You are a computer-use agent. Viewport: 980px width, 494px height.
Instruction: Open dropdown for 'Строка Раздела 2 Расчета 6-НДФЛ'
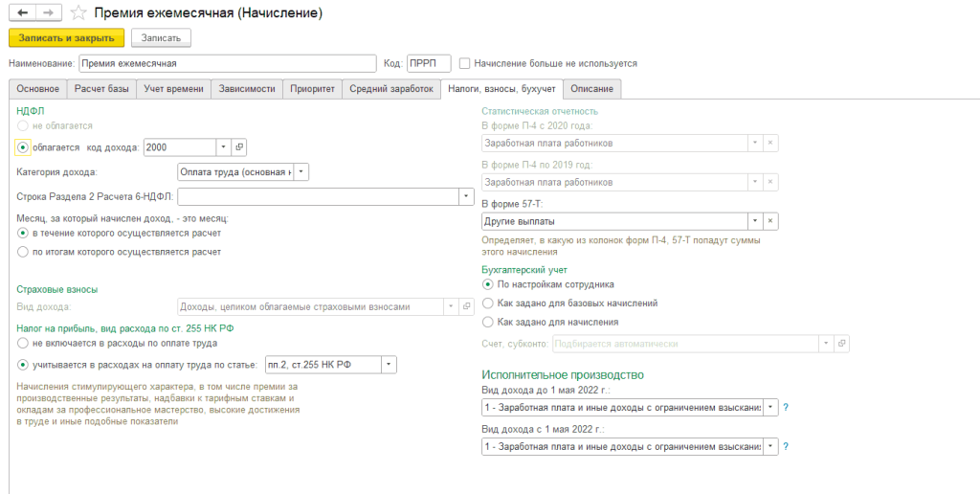tap(467, 197)
